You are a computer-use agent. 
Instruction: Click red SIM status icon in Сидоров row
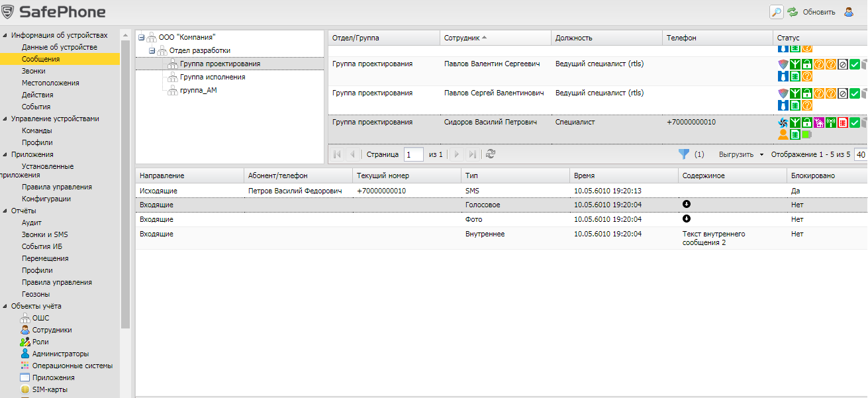pos(843,123)
